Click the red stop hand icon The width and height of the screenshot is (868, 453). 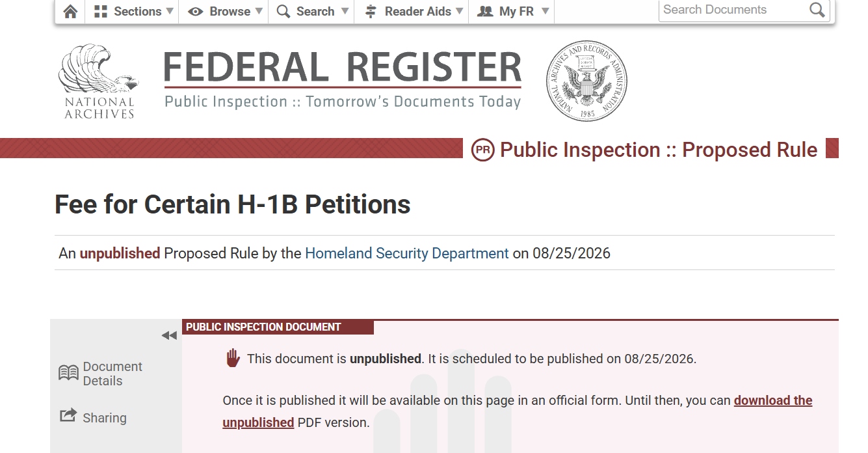[x=233, y=358]
